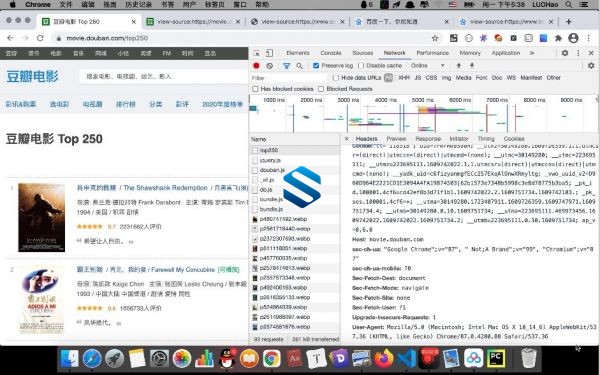Open QQ penguin app in dock
Viewport: 600px width, 375px height.
pyautogui.click(x=227, y=359)
